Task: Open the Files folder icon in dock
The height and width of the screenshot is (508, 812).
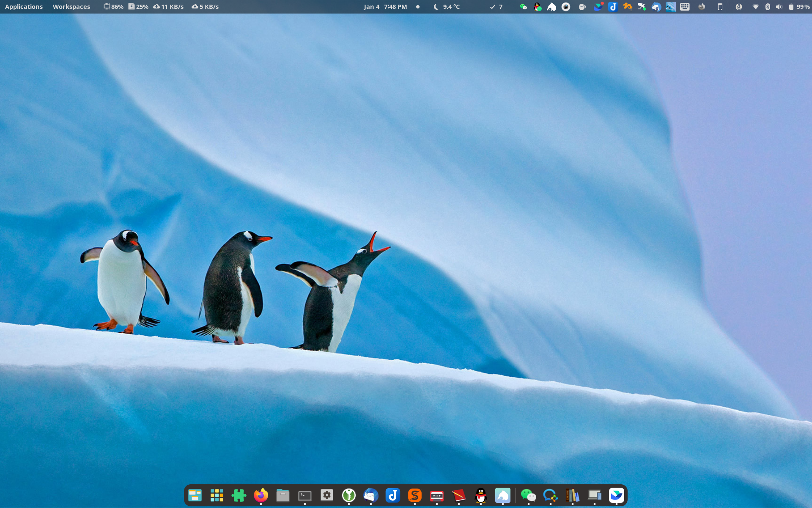Action: click(x=283, y=495)
